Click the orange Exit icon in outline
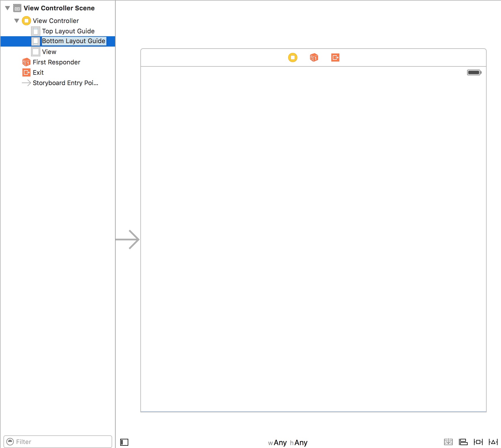This screenshot has width=501, height=448. click(x=26, y=72)
